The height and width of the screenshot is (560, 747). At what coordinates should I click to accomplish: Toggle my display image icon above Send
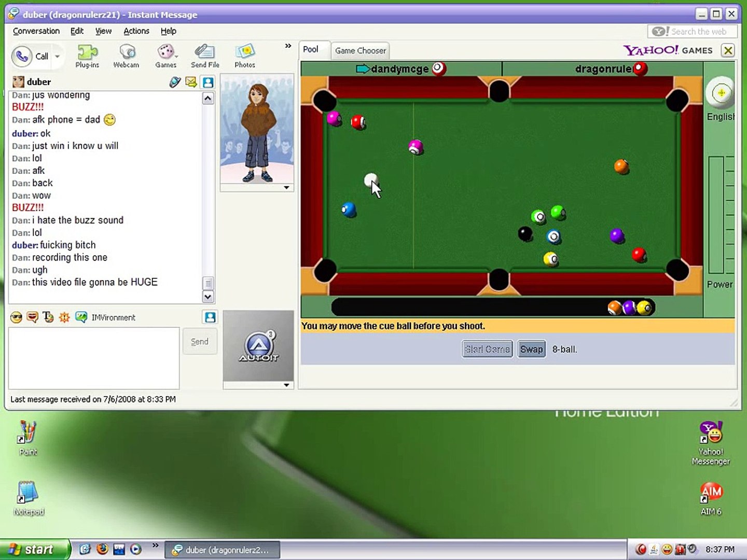click(210, 317)
